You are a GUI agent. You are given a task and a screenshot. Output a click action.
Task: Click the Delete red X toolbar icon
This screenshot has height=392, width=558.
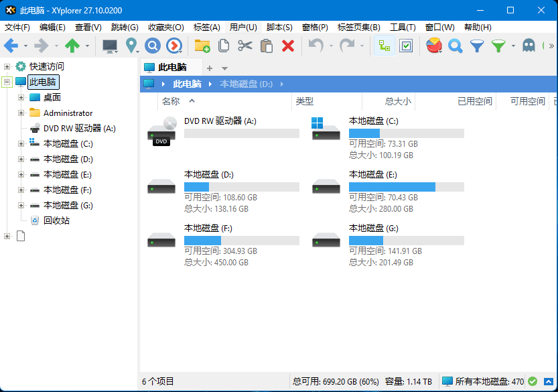(x=288, y=46)
